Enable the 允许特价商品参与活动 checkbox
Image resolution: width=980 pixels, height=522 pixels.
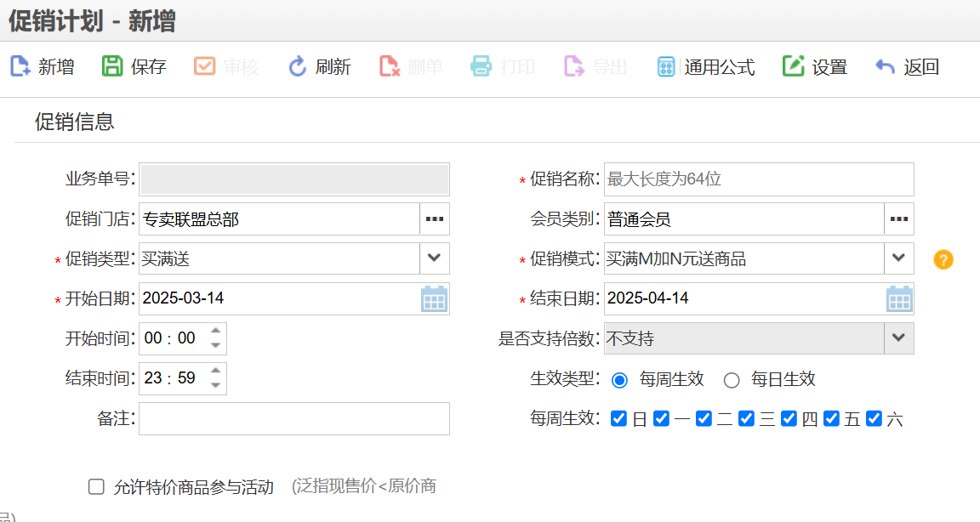(x=97, y=486)
